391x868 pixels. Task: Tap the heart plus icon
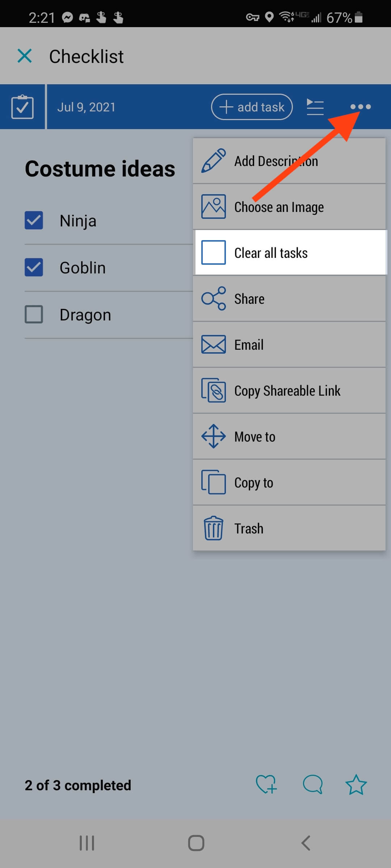(266, 785)
